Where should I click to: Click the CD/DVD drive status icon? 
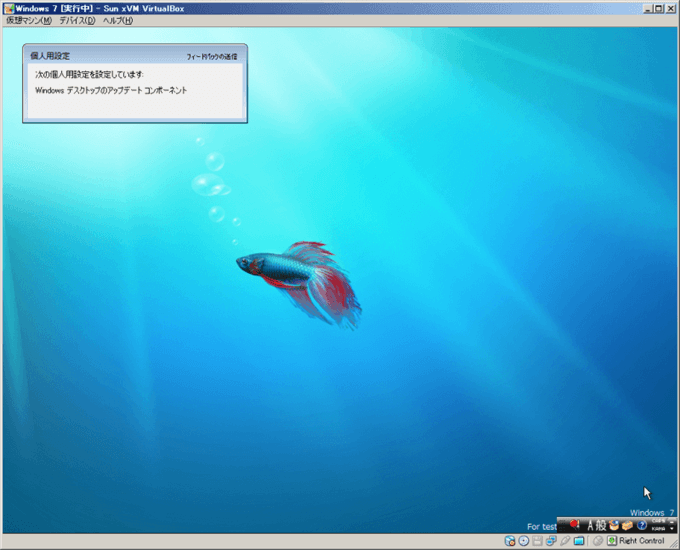(x=524, y=541)
